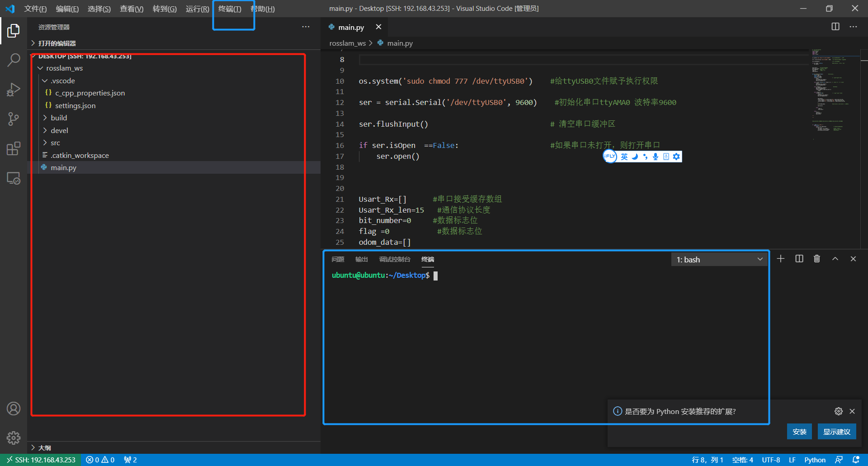Open iFLY input settings gear
The height and width of the screenshot is (466, 868).
pos(676,157)
